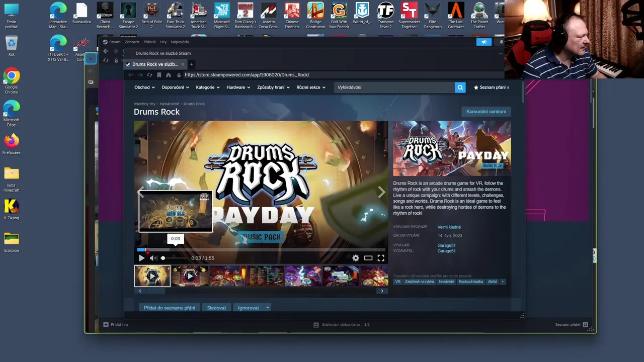Open the Zobrazit menu
644x362 pixels.
pos(132,42)
